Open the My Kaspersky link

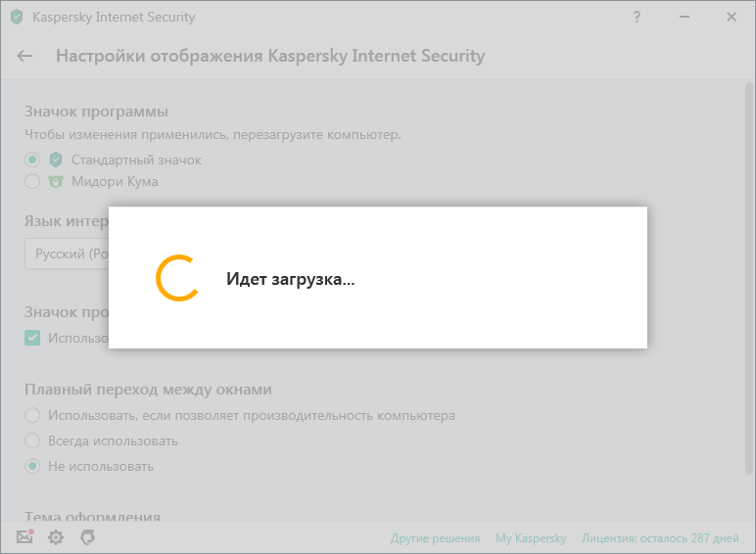point(531,538)
